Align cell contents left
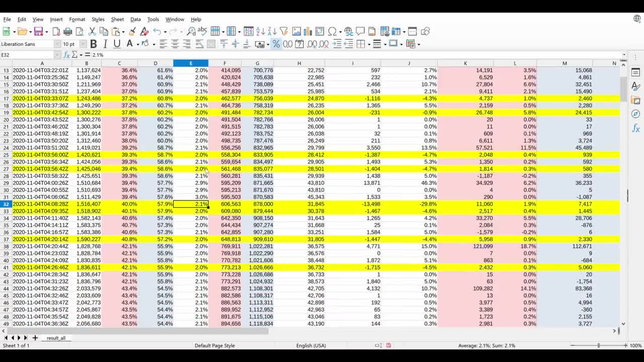 163,44
